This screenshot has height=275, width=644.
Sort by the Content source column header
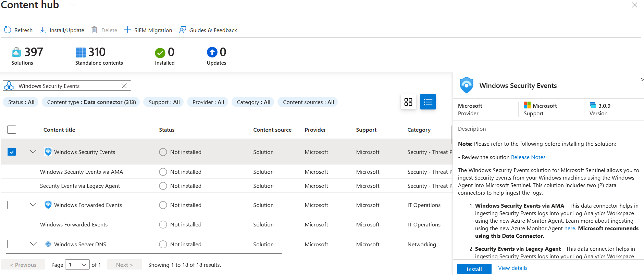tap(272, 130)
